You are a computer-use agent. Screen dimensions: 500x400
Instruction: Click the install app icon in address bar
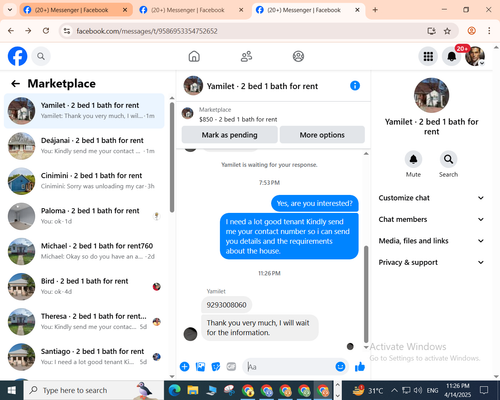click(432, 31)
